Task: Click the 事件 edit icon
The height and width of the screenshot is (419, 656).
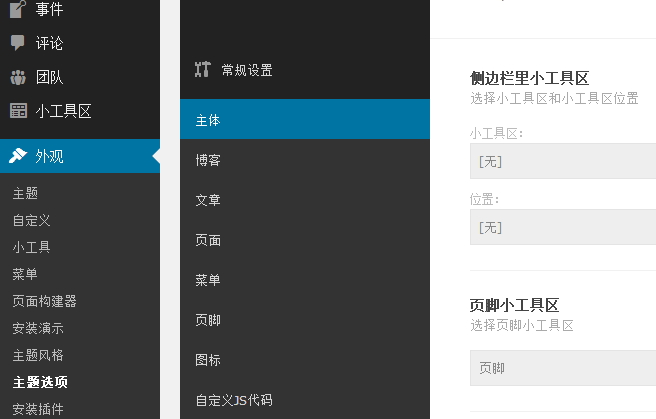Action: coord(18,9)
